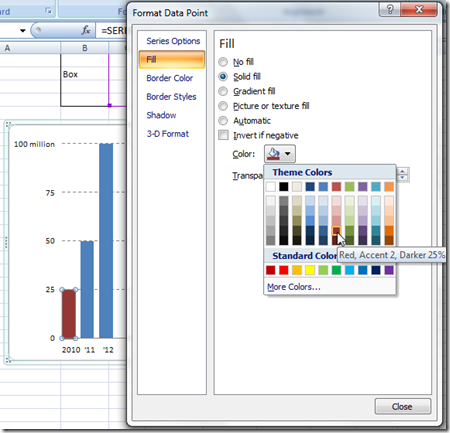This screenshot has width=450, height=433.
Task: Open the Color dropdown arrow
Action: point(288,154)
